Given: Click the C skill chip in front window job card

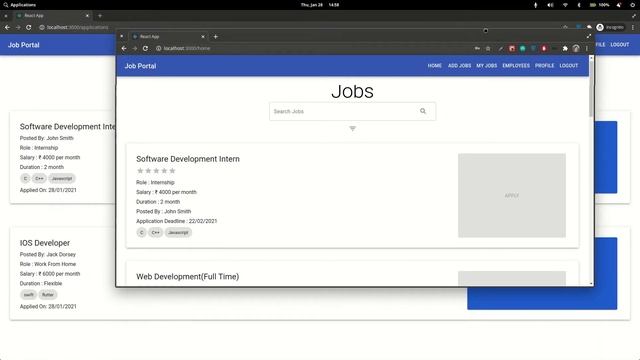Looking at the screenshot, I should point(142,232).
